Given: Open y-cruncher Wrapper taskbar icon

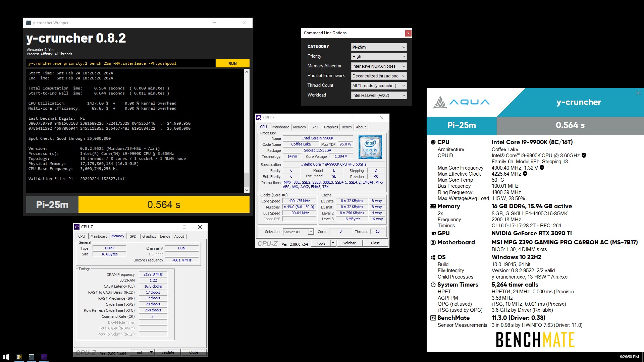Looking at the screenshot, I should click(x=32, y=357).
